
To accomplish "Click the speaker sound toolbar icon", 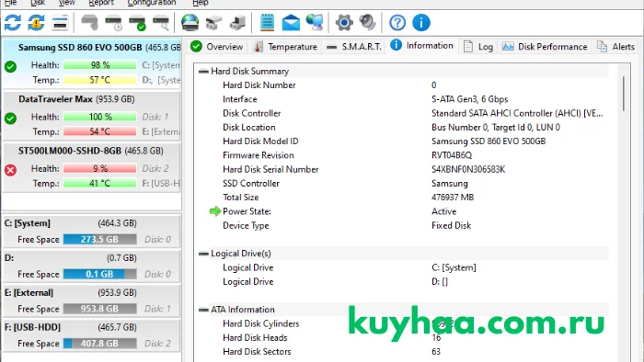I will (368, 23).
